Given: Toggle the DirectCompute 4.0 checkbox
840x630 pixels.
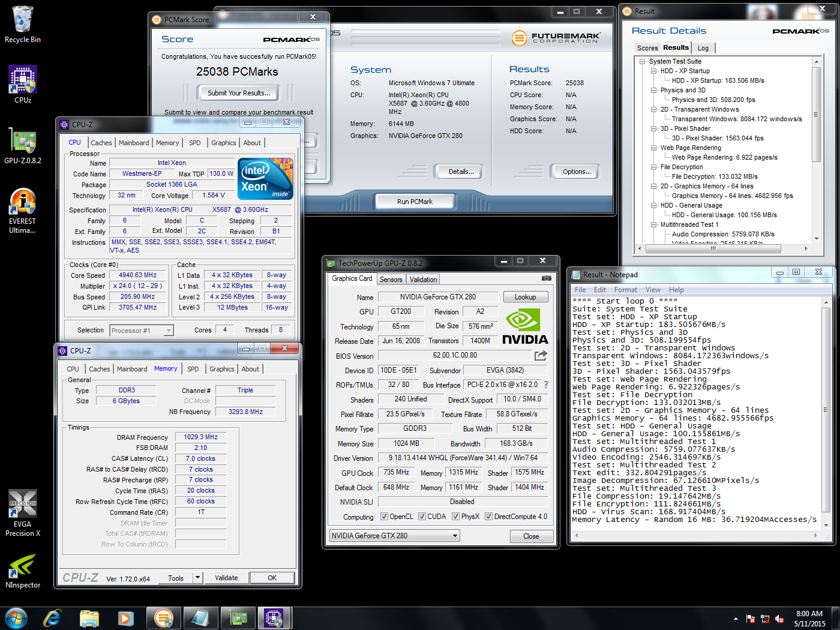Looking at the screenshot, I should tap(488, 517).
